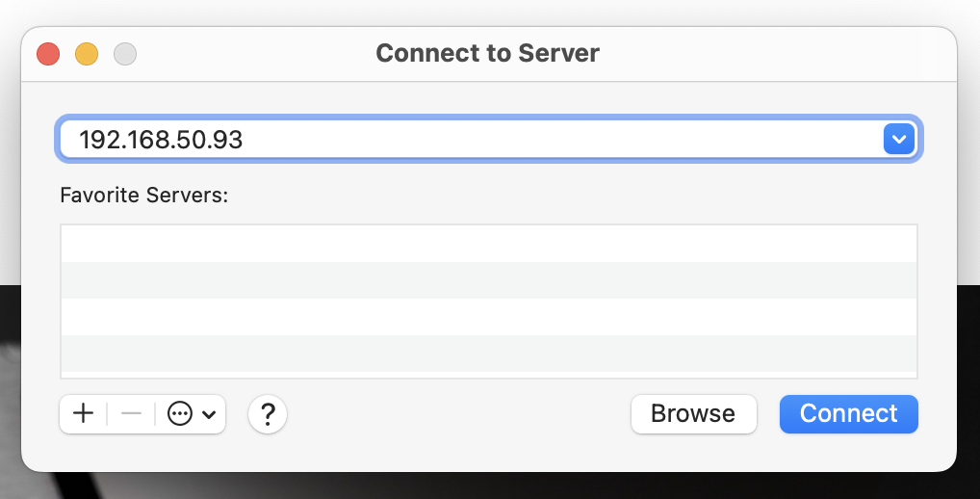Screen dimensions: 980x499
Task: Minimize window with the yellow button
Action: click(x=87, y=54)
